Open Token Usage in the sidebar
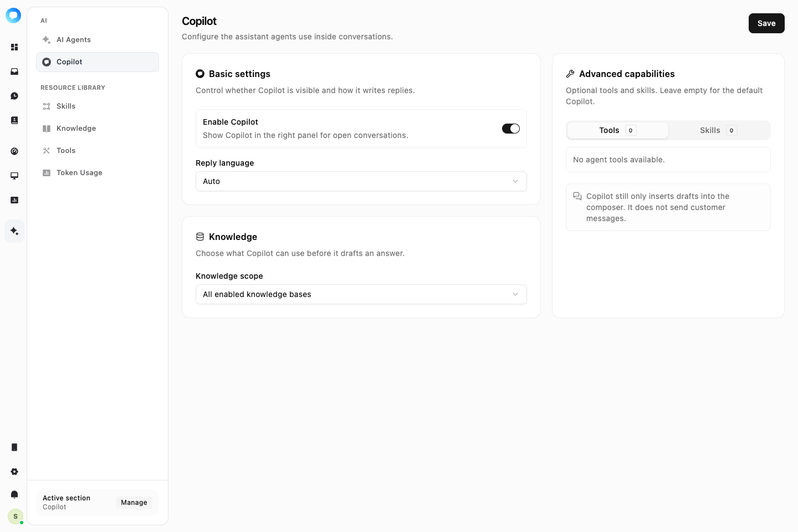The width and height of the screenshot is (798, 532). [98, 173]
